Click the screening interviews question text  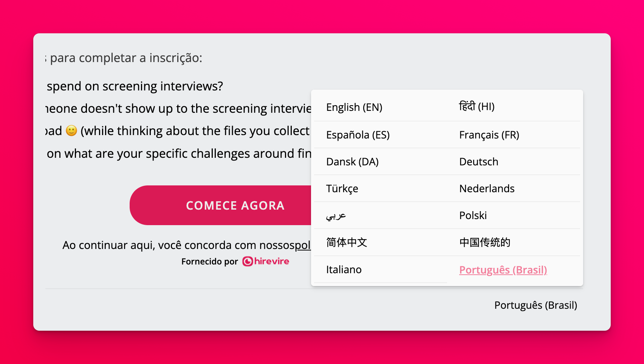[135, 86]
